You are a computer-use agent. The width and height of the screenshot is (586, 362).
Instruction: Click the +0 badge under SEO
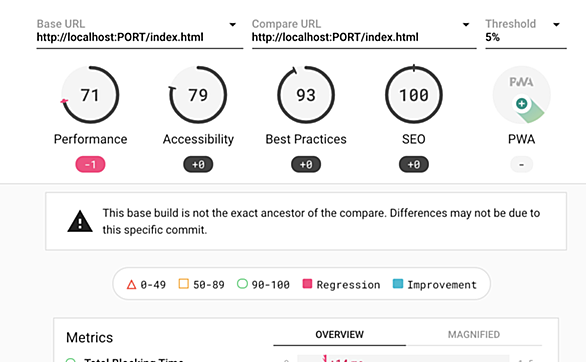pyautogui.click(x=414, y=164)
